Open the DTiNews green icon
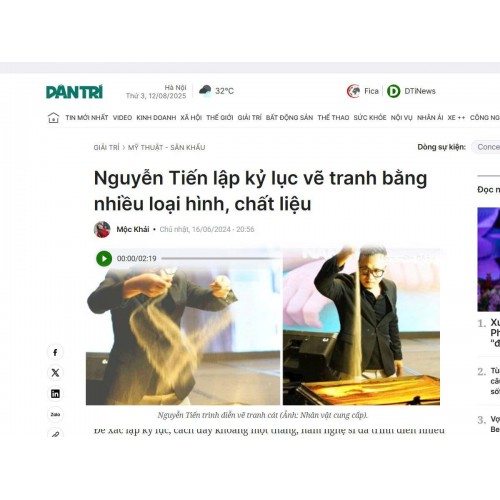This screenshot has width=500, height=500. (x=394, y=91)
